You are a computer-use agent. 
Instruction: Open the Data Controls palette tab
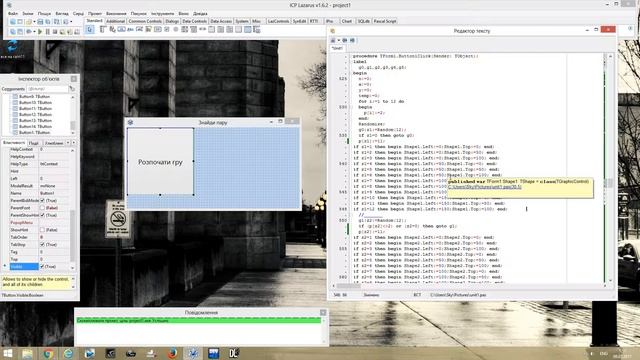tap(195, 21)
